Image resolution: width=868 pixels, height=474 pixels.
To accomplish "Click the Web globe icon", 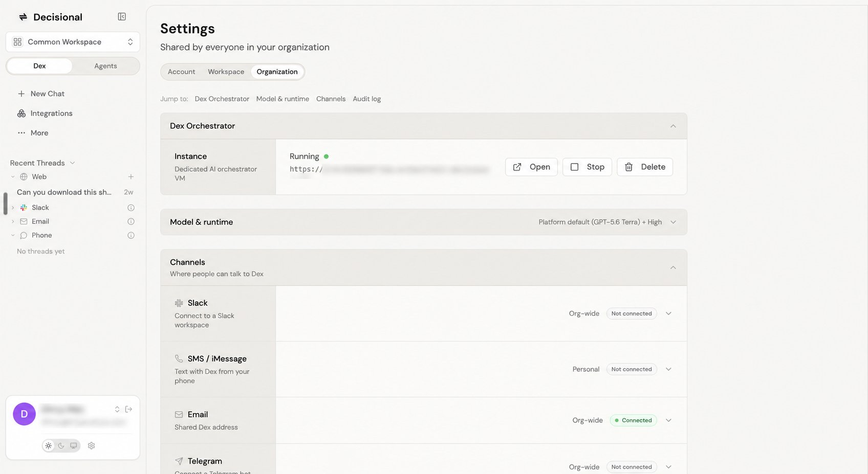I will pyautogui.click(x=24, y=177).
